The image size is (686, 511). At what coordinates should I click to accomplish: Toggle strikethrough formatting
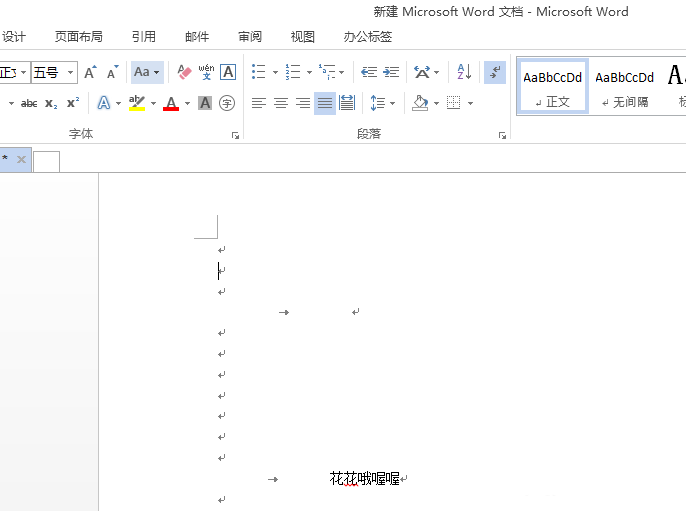coord(29,103)
